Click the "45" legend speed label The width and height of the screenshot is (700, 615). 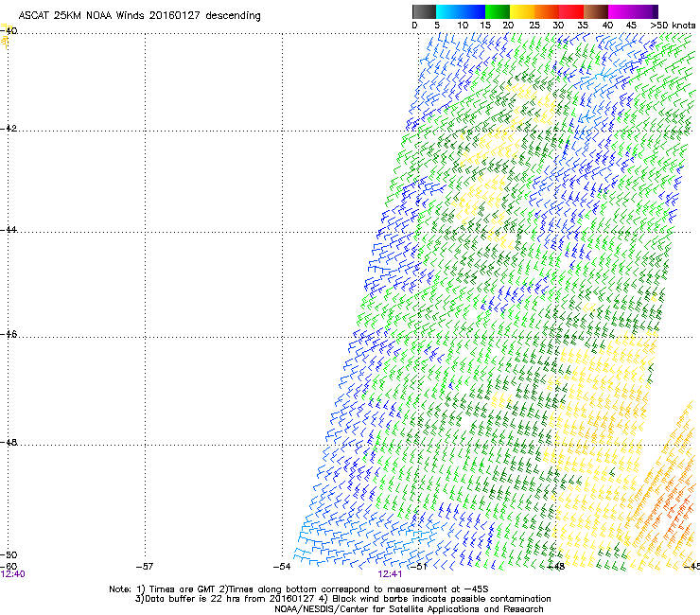point(631,26)
